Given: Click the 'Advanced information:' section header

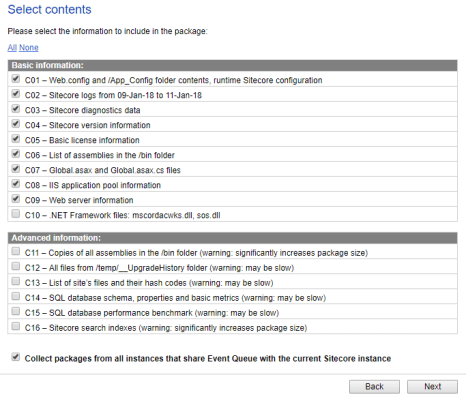Looking at the screenshot, I should 232,238.
